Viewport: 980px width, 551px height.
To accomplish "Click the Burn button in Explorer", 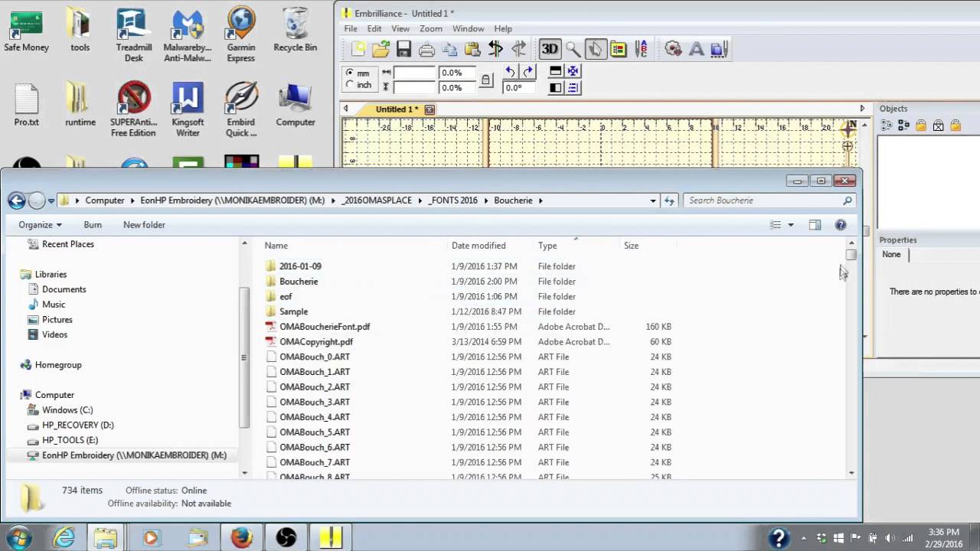I will 93,225.
